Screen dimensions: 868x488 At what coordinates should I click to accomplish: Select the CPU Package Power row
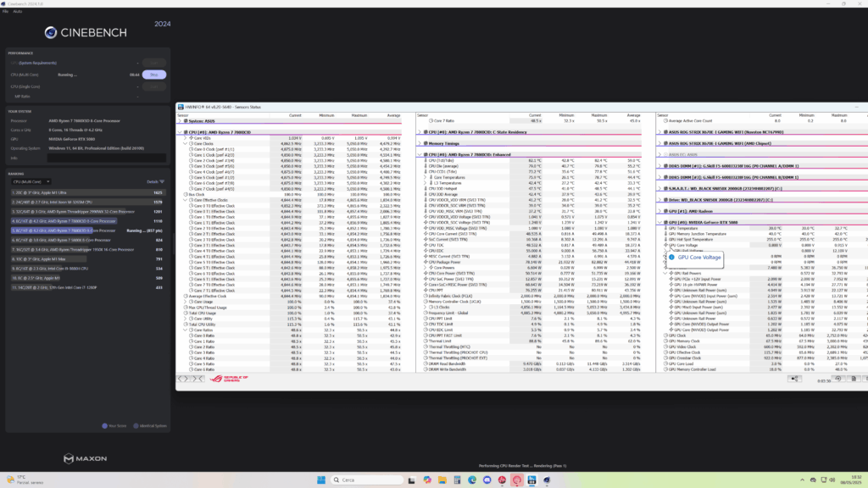coord(529,263)
